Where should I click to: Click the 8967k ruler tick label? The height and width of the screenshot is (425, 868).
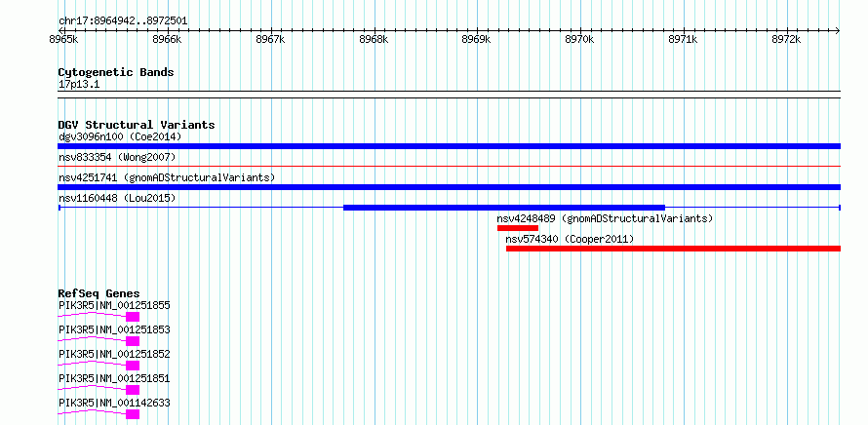[x=270, y=39]
